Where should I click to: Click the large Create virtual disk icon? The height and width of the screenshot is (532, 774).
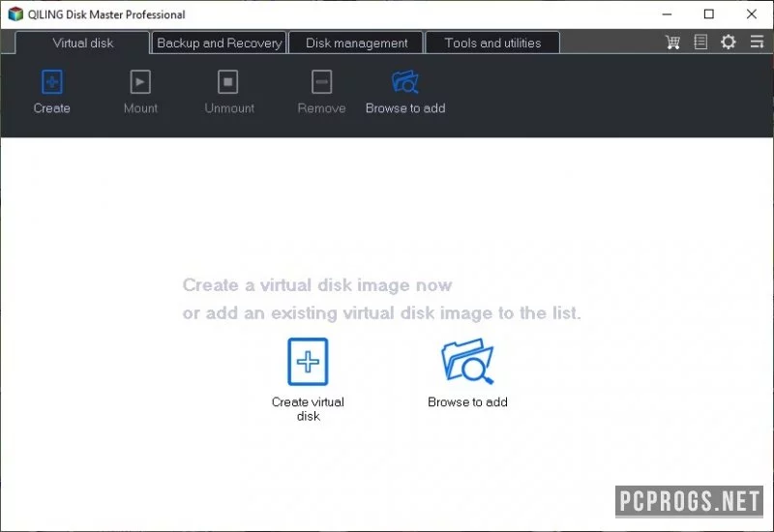pos(308,361)
